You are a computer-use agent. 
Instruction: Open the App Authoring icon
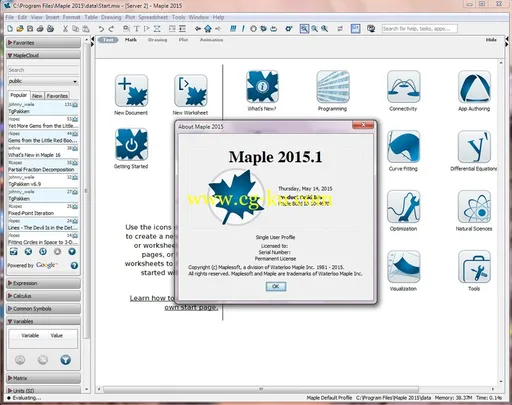(x=474, y=87)
